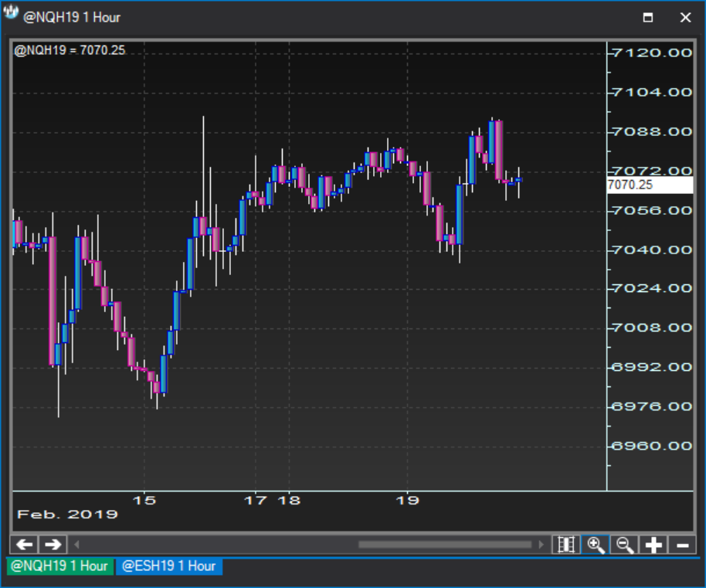Click the 7056.00 price axis label

point(653,210)
